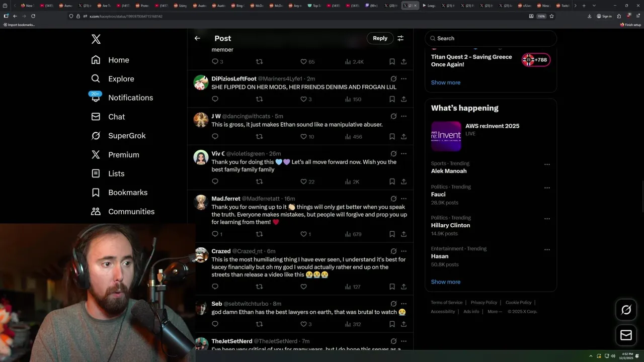Reply to Crazed's comment
The width and height of the screenshot is (644, 362).
(x=215, y=287)
